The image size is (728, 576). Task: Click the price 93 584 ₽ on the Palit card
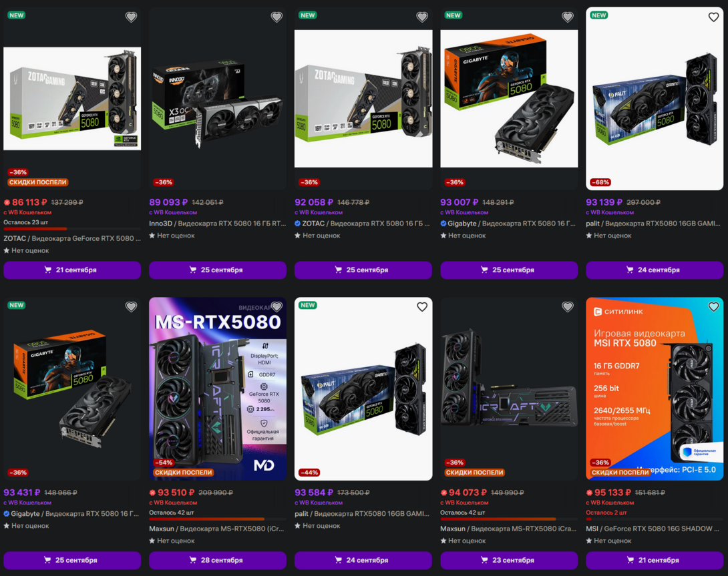tap(314, 493)
